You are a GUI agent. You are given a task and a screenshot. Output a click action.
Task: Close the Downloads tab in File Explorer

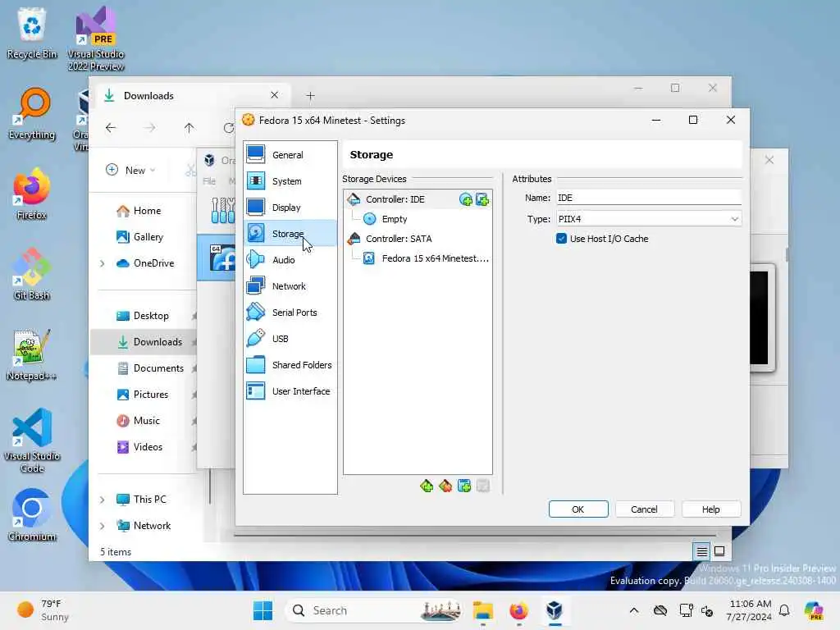[274, 95]
